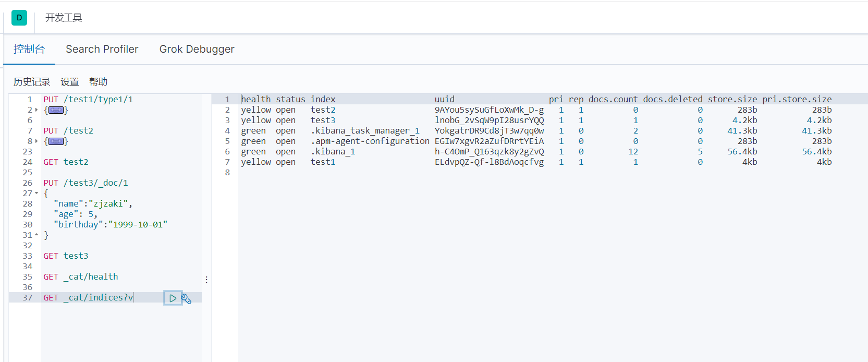Click the pri.store.size header in output

(x=797, y=100)
